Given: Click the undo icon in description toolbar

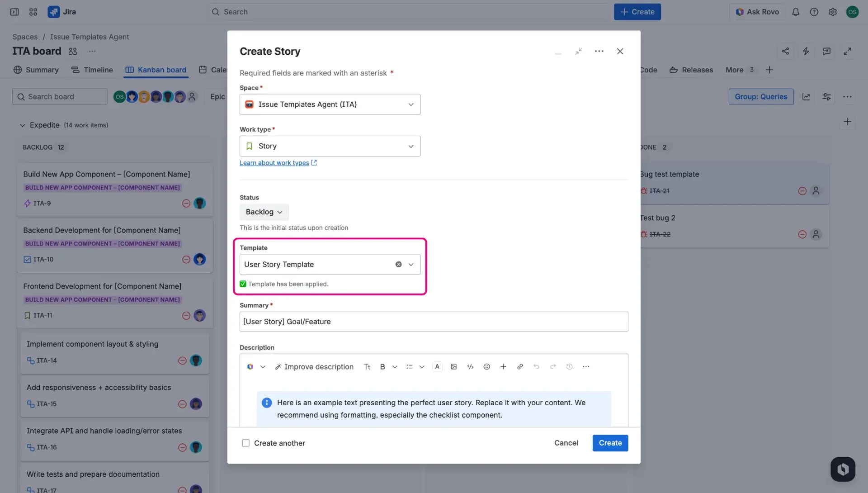Looking at the screenshot, I should tap(537, 366).
